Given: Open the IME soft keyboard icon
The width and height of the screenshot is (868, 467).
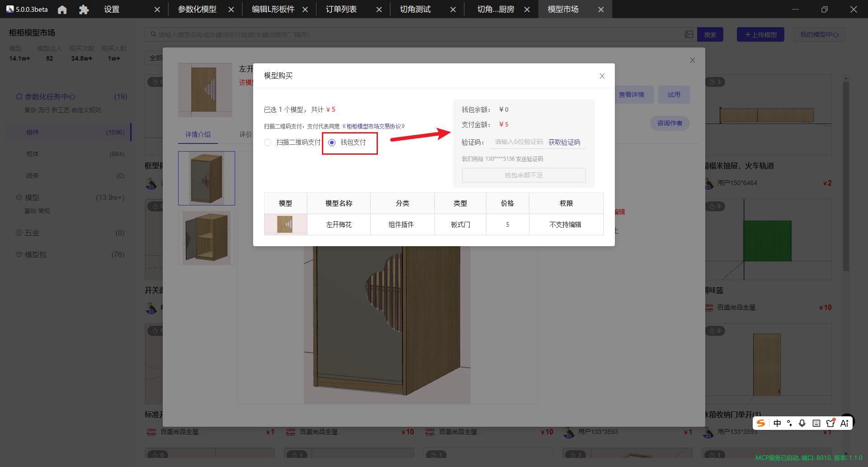Looking at the screenshot, I should click(x=816, y=423).
